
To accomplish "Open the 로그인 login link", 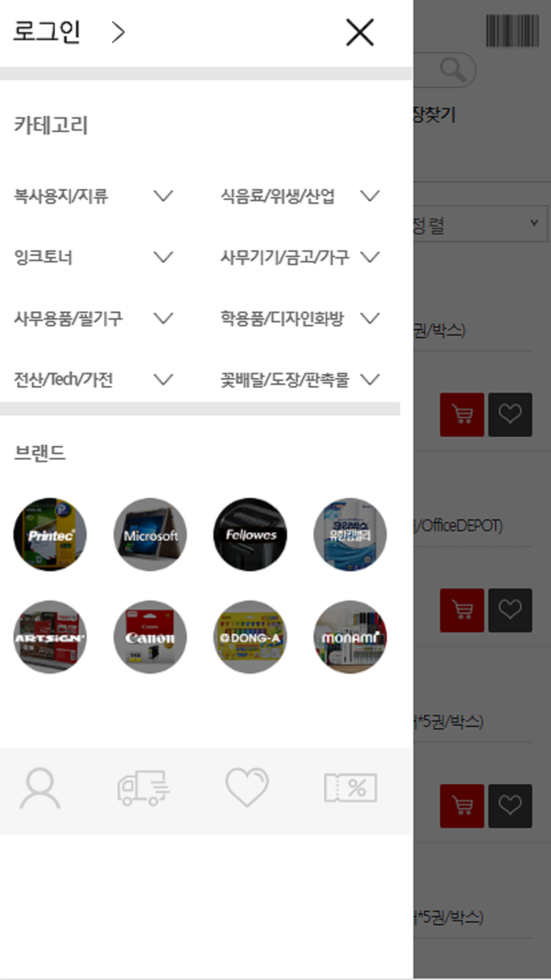I will tap(47, 32).
